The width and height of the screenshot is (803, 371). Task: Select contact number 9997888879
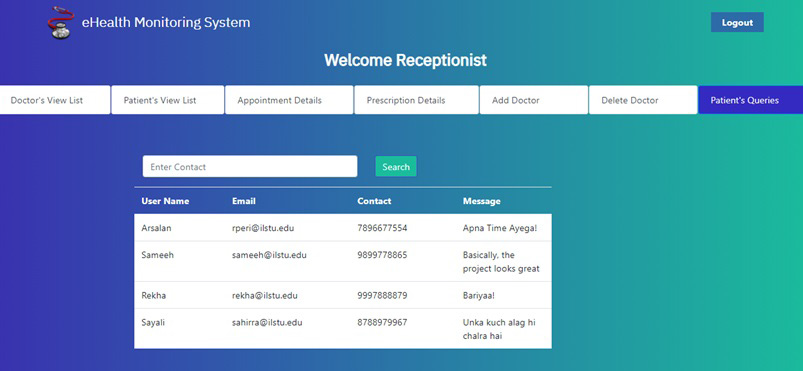383,296
